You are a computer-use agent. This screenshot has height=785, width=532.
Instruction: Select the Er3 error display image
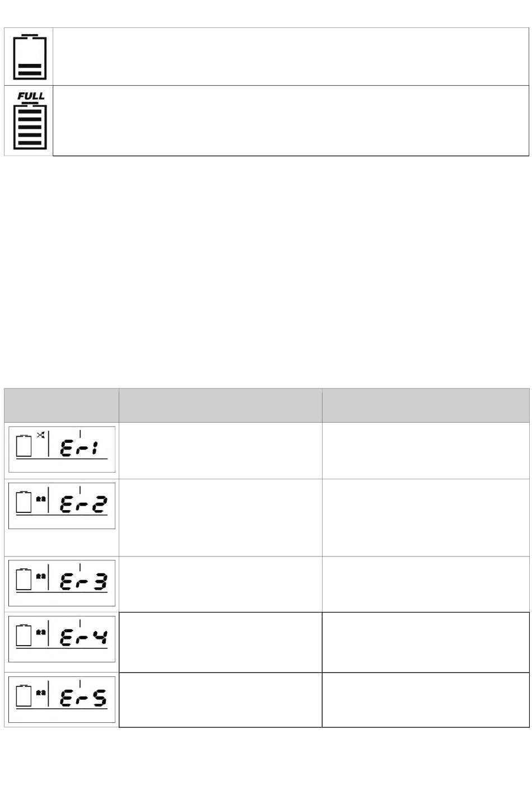[x=62, y=583]
